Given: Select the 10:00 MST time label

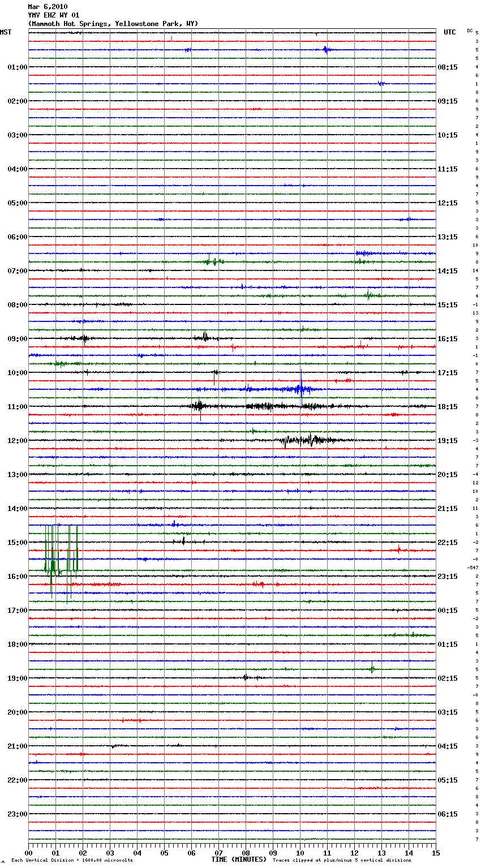Looking at the screenshot, I should click(x=18, y=373).
